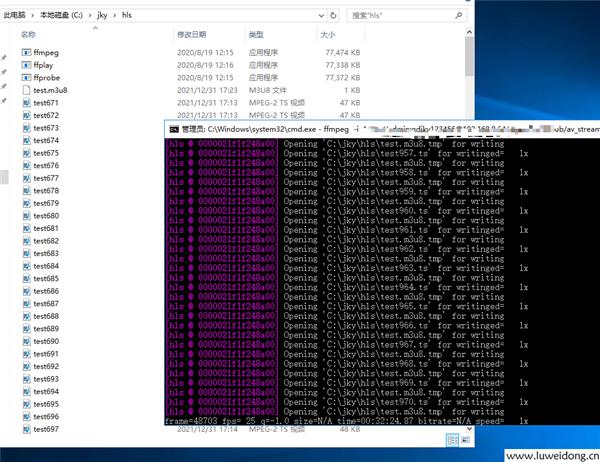Viewport: 600px width, 462px height.
Task: Navigate to 此电脑 in breadcrumb
Action: (x=17, y=15)
